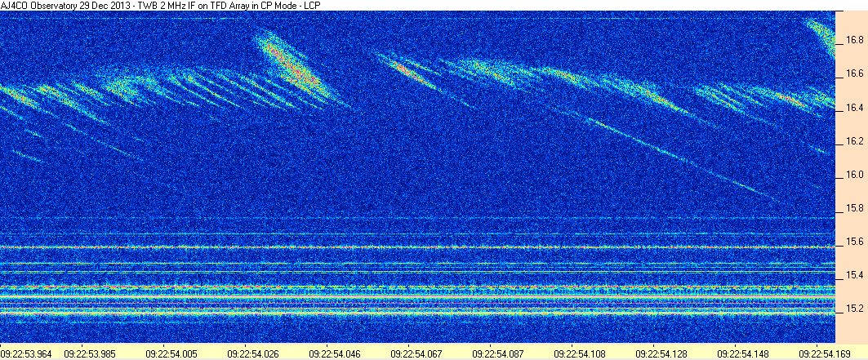Pick the 09:22:54.067 time marker
The height and width of the screenshot is (360, 868).
point(416,352)
